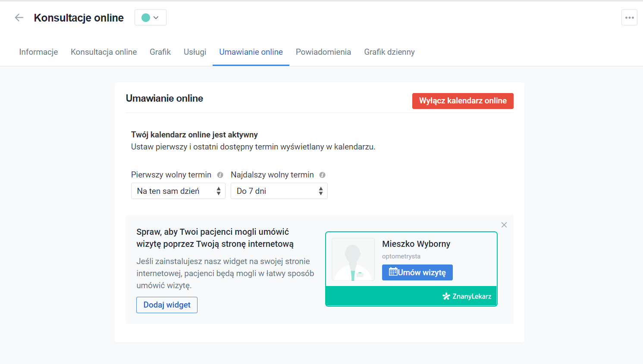Select the Konsultacja online tab
This screenshot has width=643, height=364.
click(104, 52)
